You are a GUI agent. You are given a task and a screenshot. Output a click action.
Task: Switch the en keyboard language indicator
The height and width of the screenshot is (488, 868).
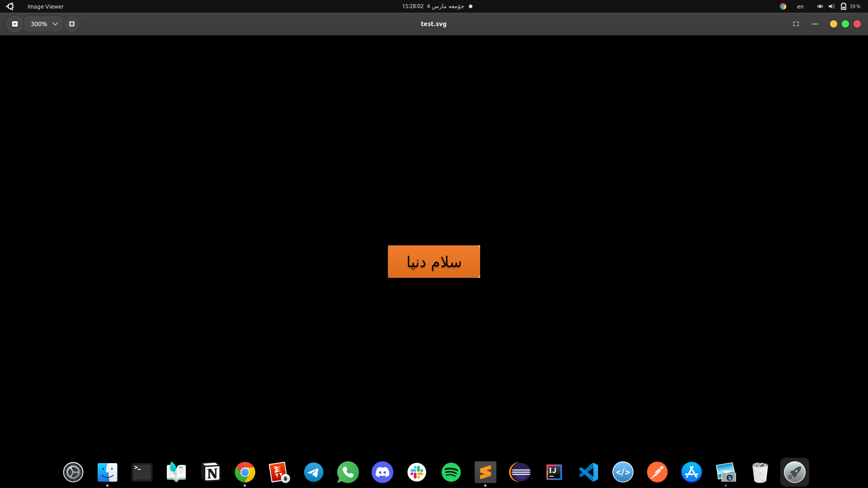pyautogui.click(x=800, y=6)
